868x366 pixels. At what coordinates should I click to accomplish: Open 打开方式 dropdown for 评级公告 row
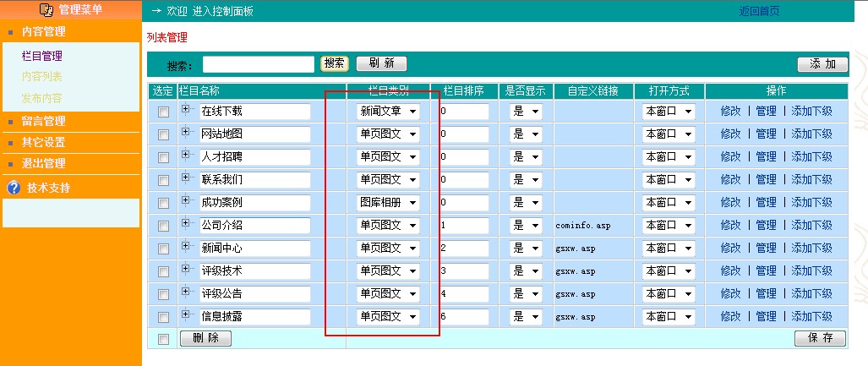pyautogui.click(x=669, y=293)
